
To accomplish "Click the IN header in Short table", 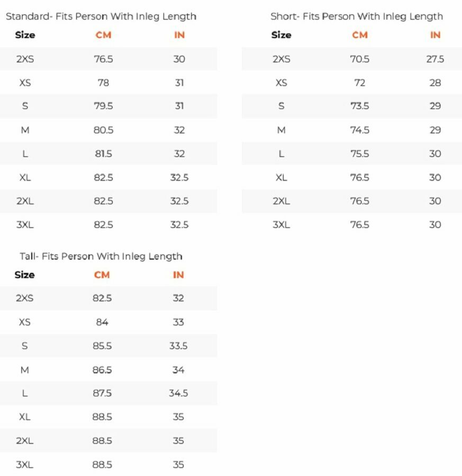I will (435, 35).
